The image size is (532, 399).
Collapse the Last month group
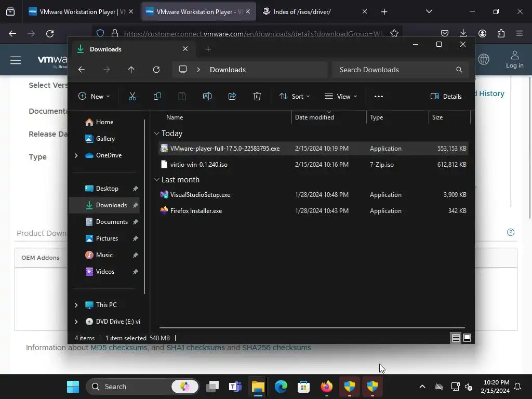pyautogui.click(x=156, y=180)
